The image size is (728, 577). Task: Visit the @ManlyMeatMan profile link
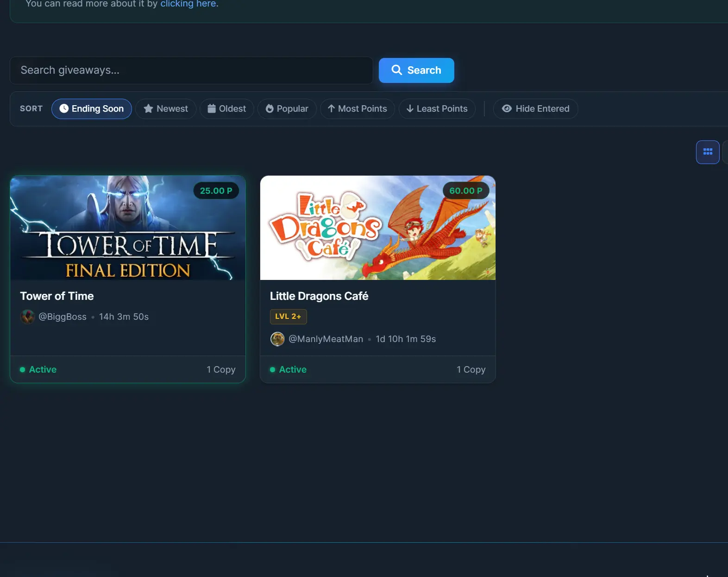(326, 339)
